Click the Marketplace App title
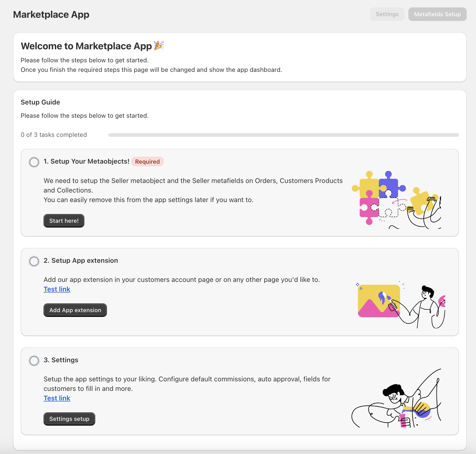The height and width of the screenshot is (454, 476). 51,15
